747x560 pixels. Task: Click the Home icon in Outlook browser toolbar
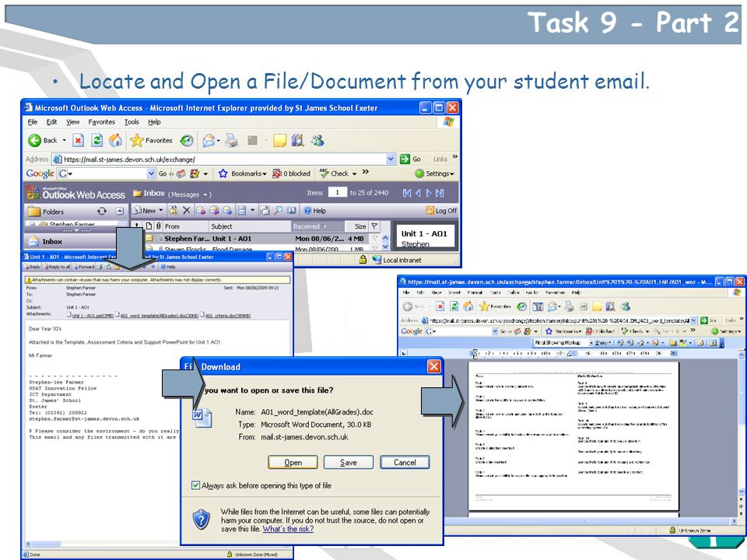115,141
